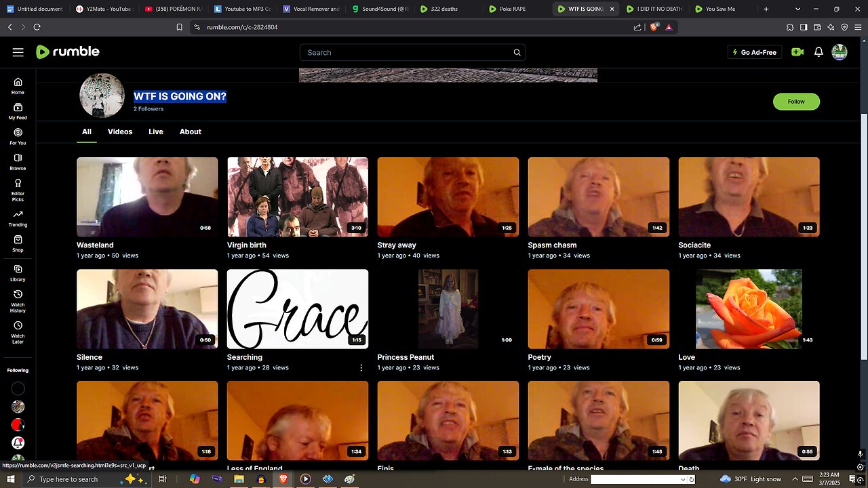The height and width of the screenshot is (488, 868).
Task: Open File Explorer from the taskbar
Action: 239,479
